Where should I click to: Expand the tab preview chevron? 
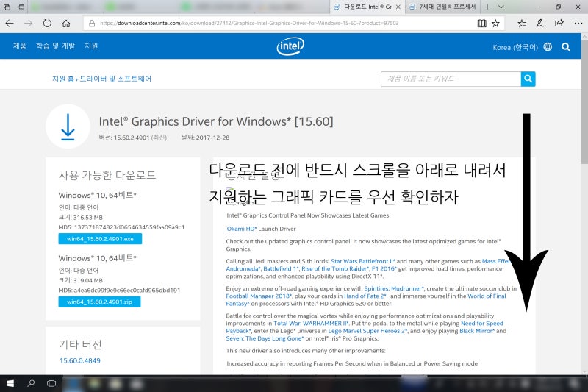[501, 7]
